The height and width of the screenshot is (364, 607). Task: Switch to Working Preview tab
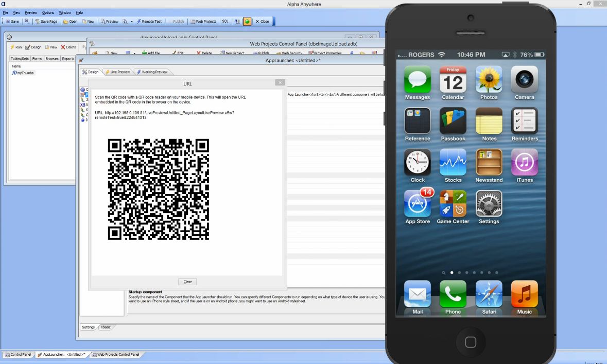pos(152,72)
